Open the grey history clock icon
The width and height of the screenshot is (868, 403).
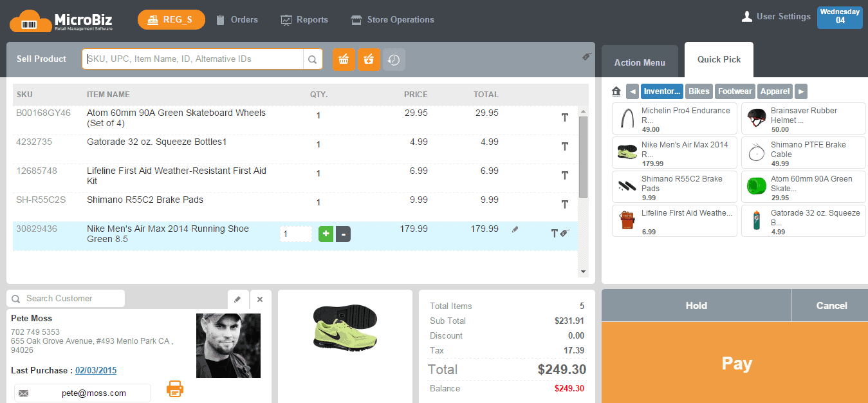(x=394, y=59)
